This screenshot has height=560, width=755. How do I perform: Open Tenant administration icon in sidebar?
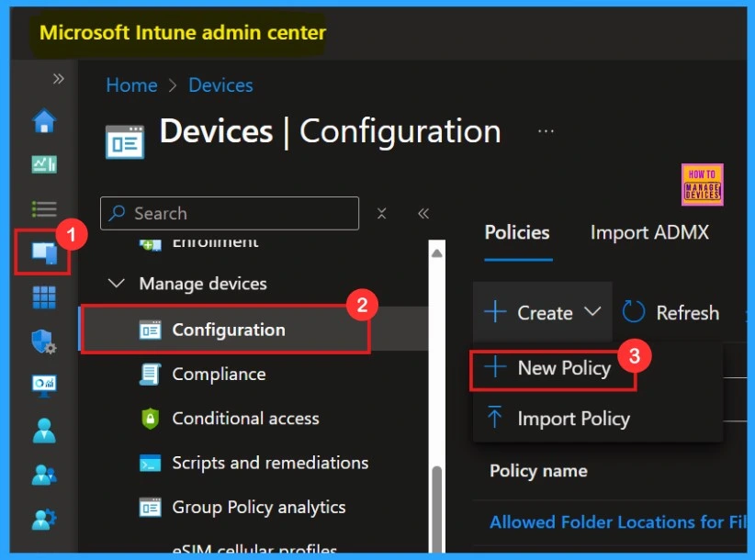tap(44, 519)
